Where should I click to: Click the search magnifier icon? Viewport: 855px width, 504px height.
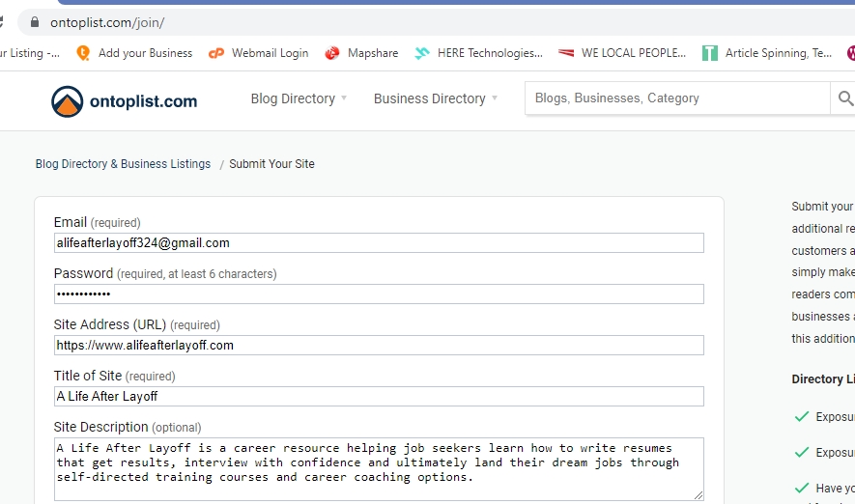point(845,98)
